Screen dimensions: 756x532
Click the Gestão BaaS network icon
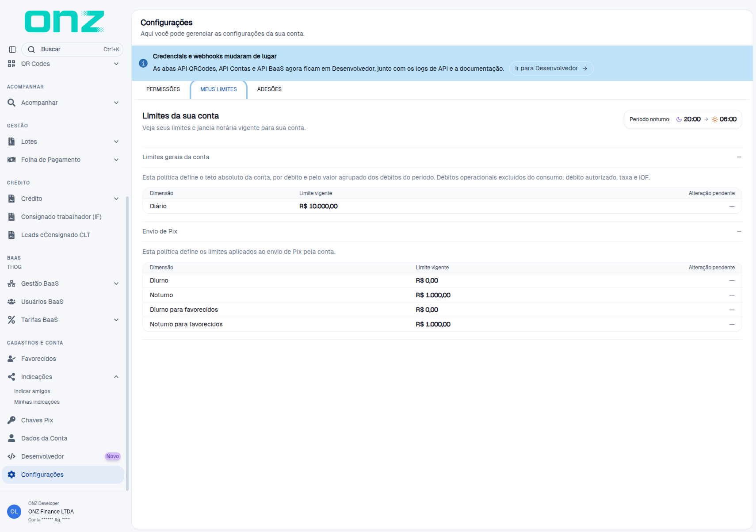coord(11,283)
